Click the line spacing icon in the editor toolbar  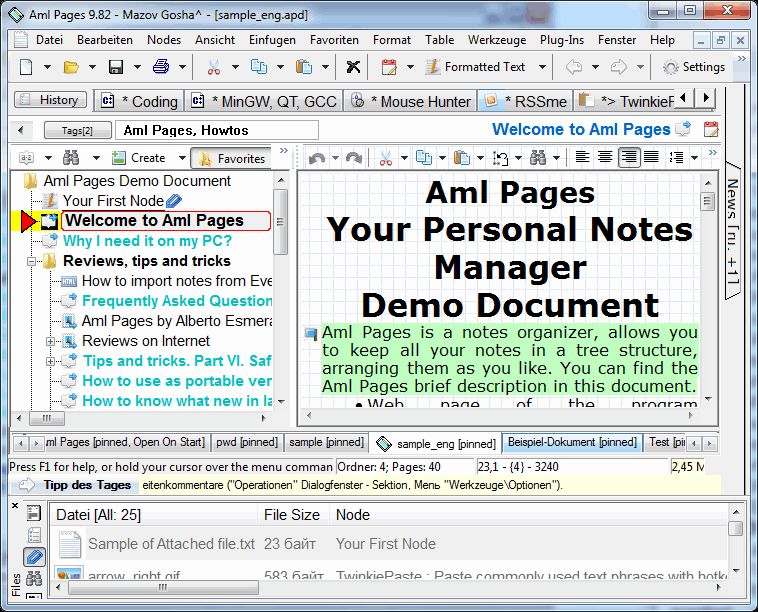(x=676, y=158)
